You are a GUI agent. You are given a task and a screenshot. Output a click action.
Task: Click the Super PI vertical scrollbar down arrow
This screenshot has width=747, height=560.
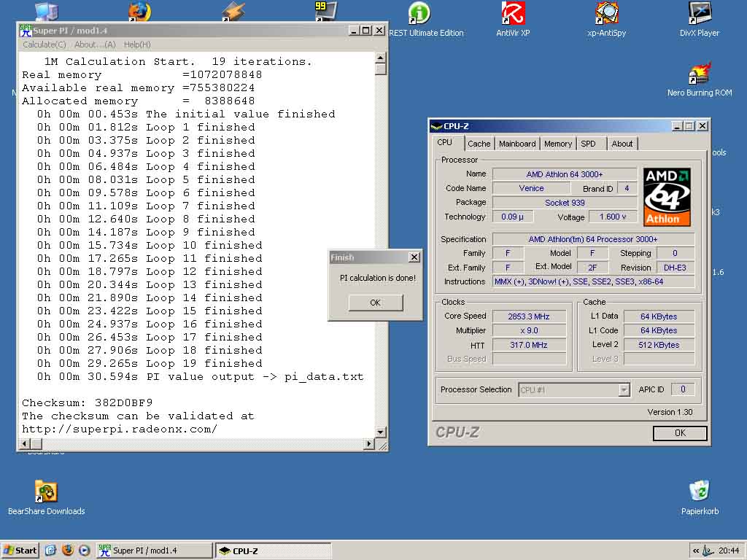pos(380,432)
